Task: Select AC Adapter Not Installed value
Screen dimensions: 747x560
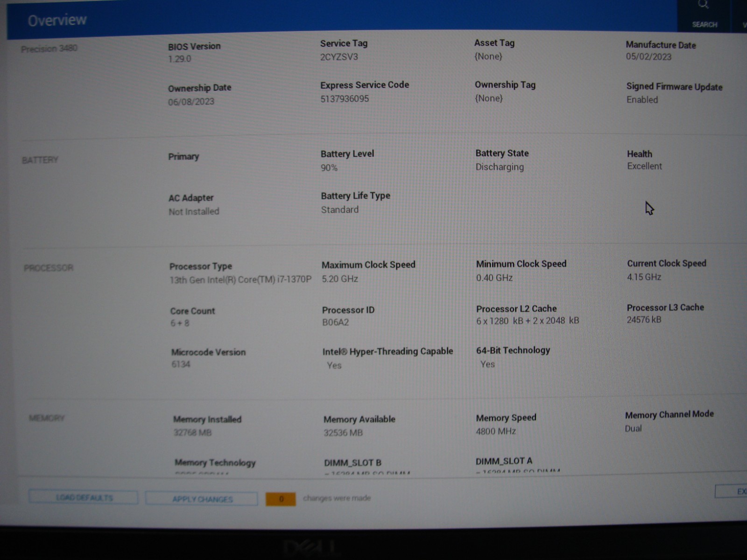Action: pos(194,211)
